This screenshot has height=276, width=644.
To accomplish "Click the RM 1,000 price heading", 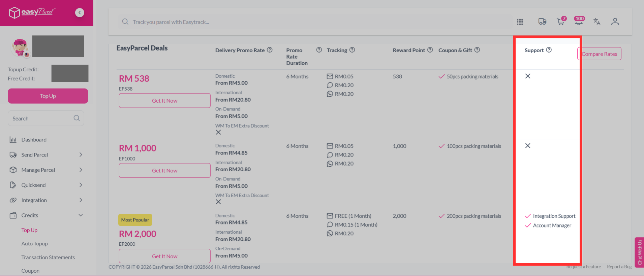I will [x=137, y=148].
